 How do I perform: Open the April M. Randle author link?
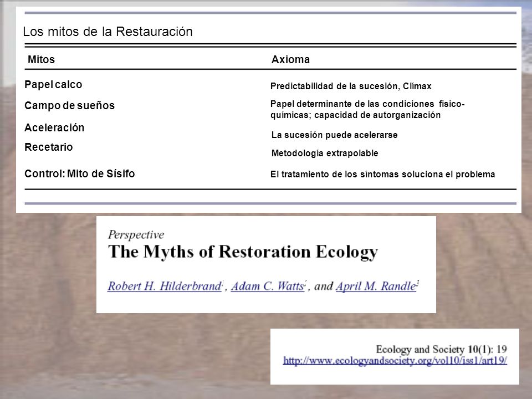376,286
